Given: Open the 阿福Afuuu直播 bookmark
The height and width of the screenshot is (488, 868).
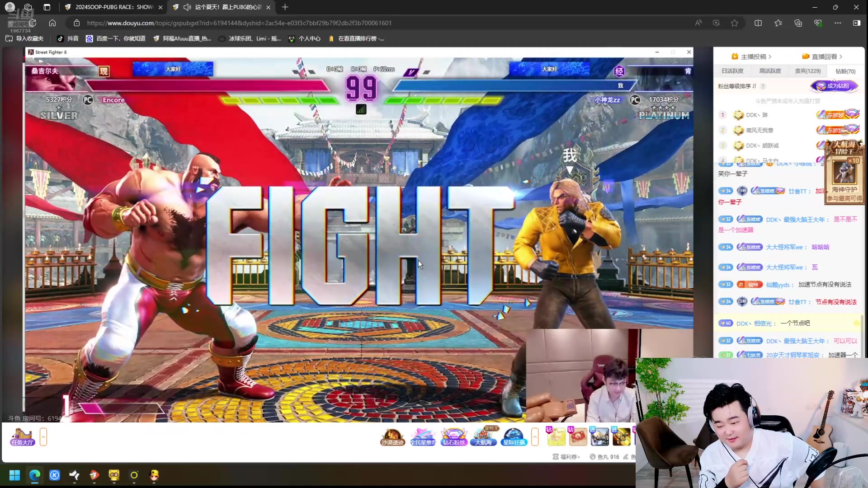Looking at the screenshot, I should [182, 39].
